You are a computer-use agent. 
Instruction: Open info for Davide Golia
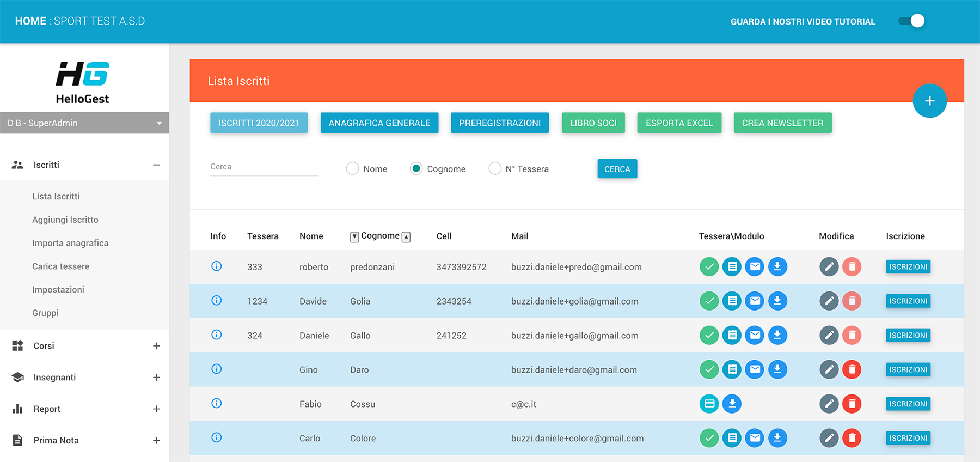pyautogui.click(x=217, y=300)
